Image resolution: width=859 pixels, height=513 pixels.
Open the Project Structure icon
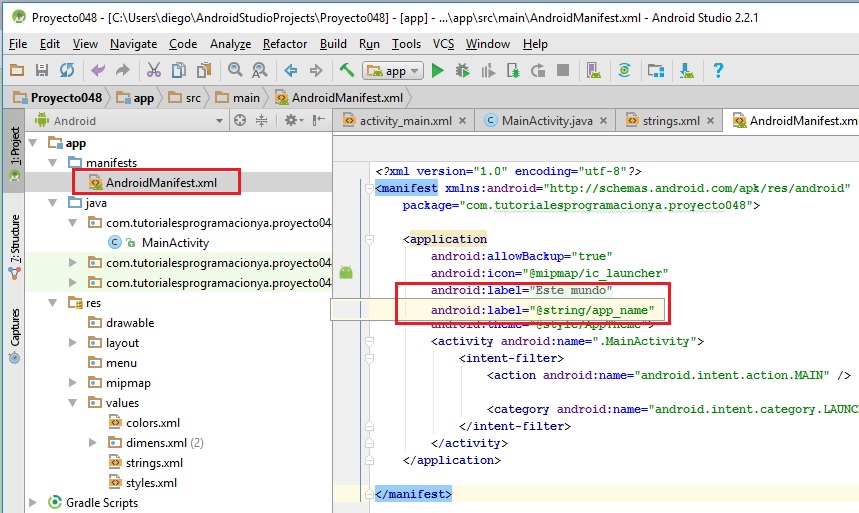click(656, 70)
